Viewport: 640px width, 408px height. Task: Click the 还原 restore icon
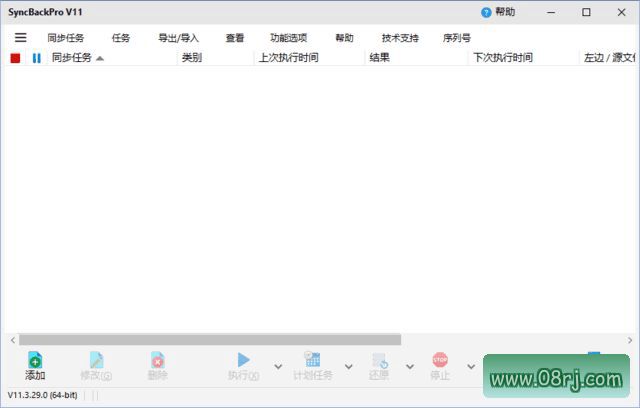coord(380,361)
